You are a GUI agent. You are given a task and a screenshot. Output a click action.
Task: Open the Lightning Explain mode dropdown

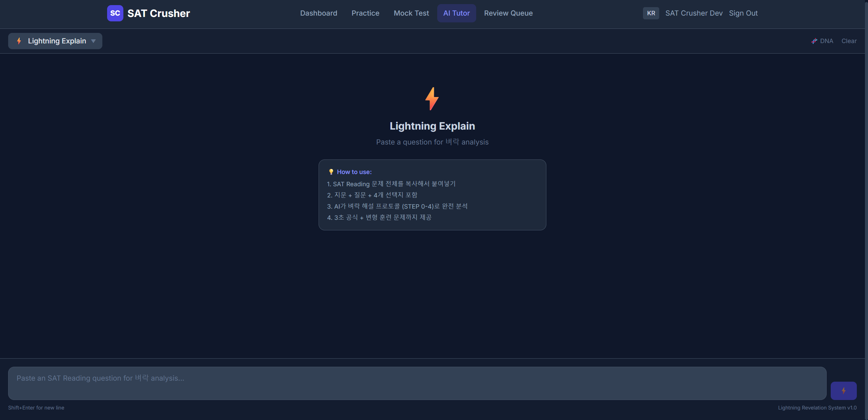coord(55,41)
